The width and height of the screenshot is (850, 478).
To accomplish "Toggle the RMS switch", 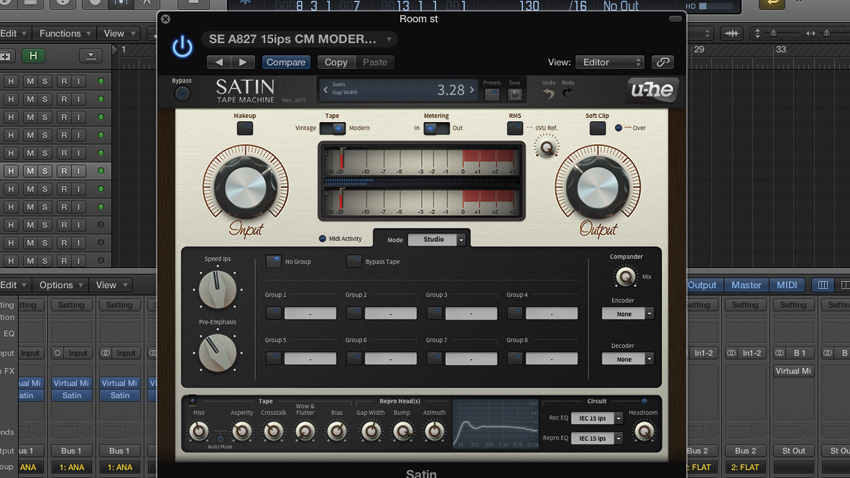I will point(514,128).
